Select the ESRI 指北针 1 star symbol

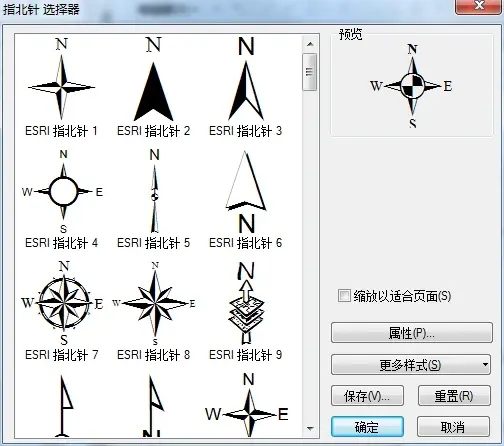61,79
